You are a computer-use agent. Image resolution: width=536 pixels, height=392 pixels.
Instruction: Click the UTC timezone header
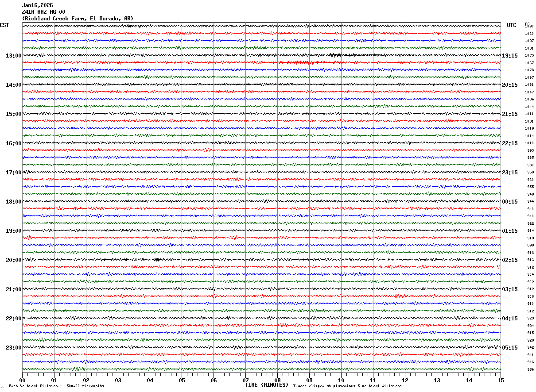512,25
